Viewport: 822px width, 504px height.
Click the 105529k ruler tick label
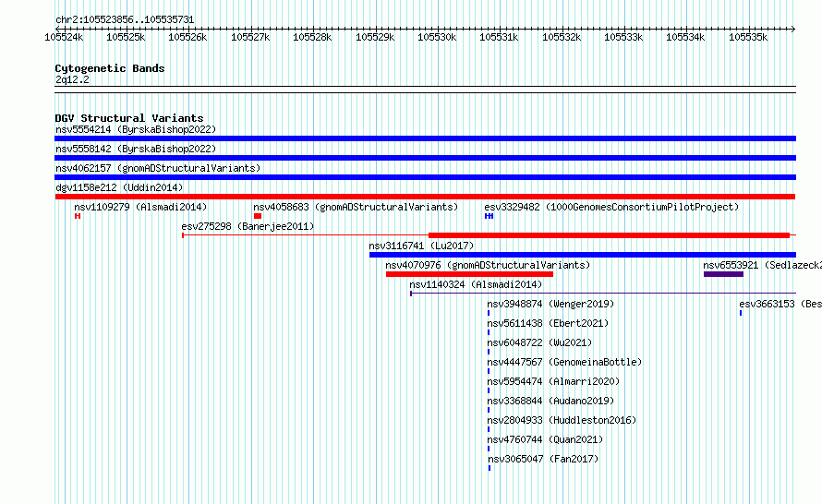[375, 37]
